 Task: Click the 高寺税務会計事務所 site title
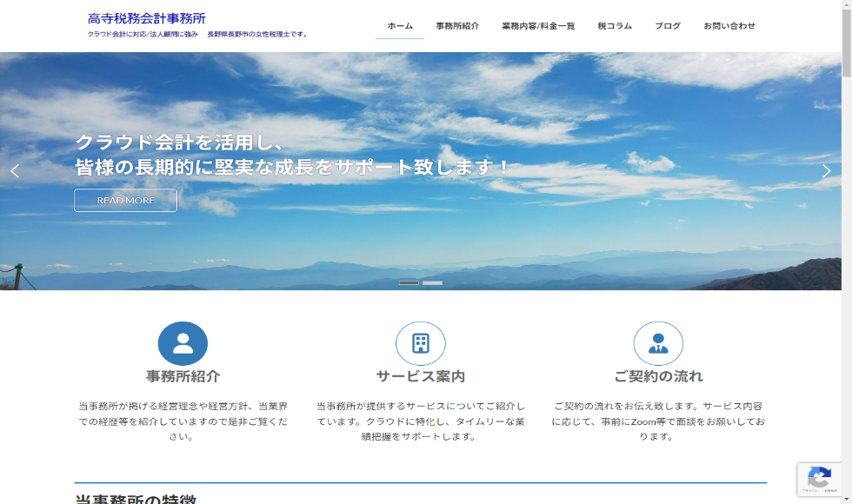click(x=147, y=18)
